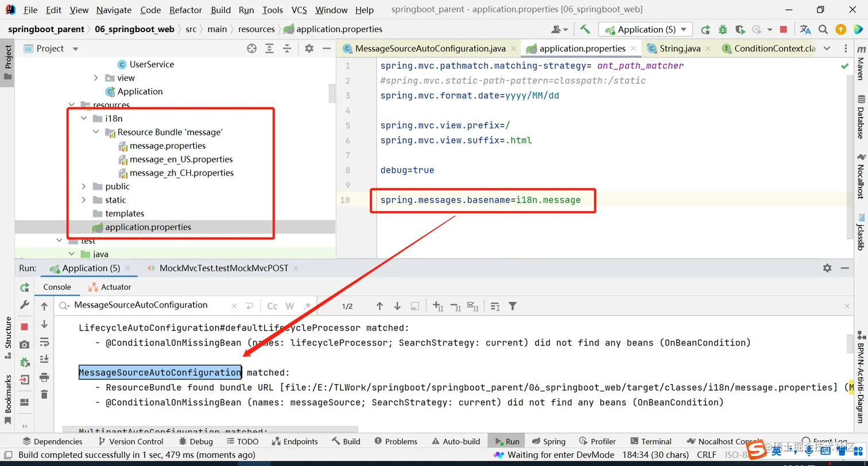Toggle soft-wrap in the console sidebar
Image resolution: width=868 pixels, height=466 pixels.
44,343
